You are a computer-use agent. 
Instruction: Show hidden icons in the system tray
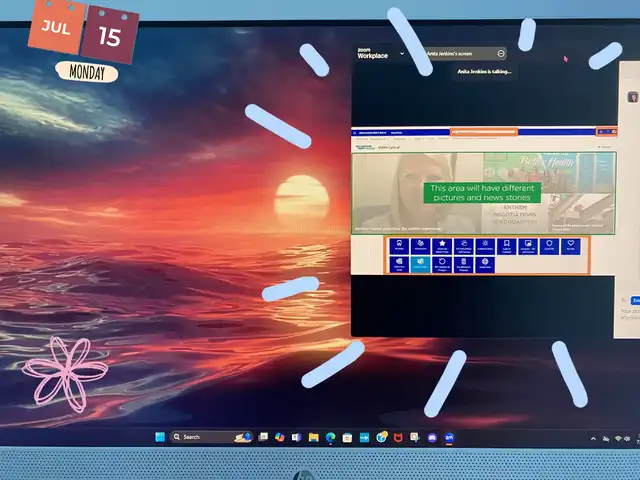click(x=593, y=438)
